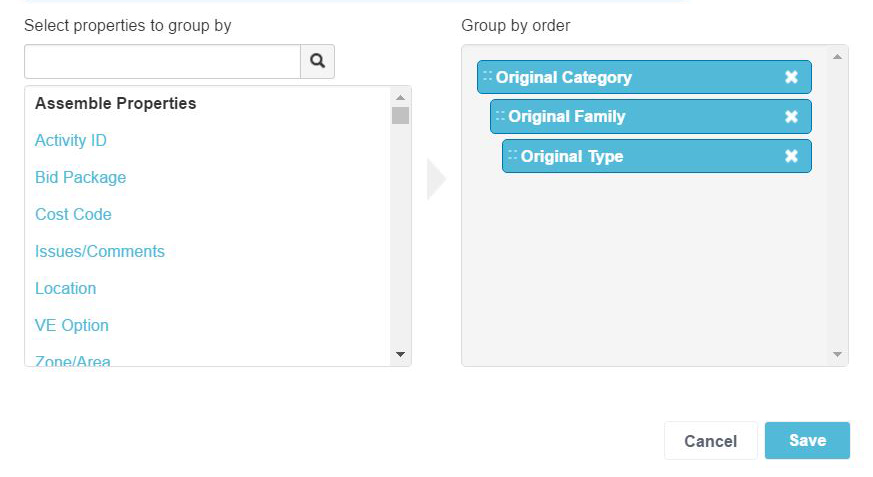Select Bid Package property
This screenshot has width=873, height=477.
click(x=81, y=177)
